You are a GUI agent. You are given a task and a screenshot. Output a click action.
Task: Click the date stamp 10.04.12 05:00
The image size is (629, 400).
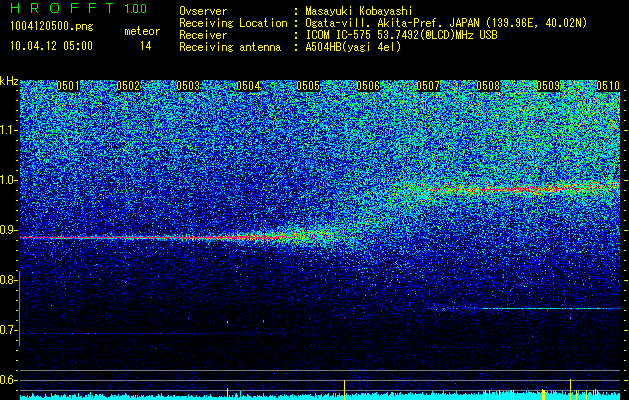coord(51,46)
